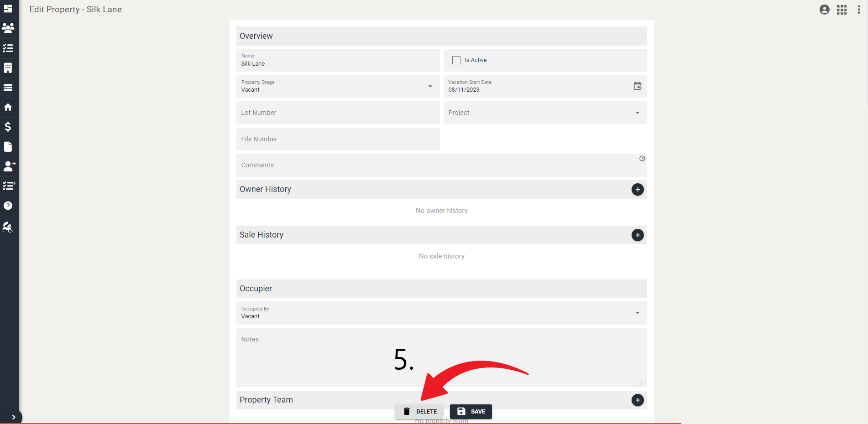This screenshot has height=424, width=868.
Task: Select the Add Contact icon in the sidebar
Action: 9,166
